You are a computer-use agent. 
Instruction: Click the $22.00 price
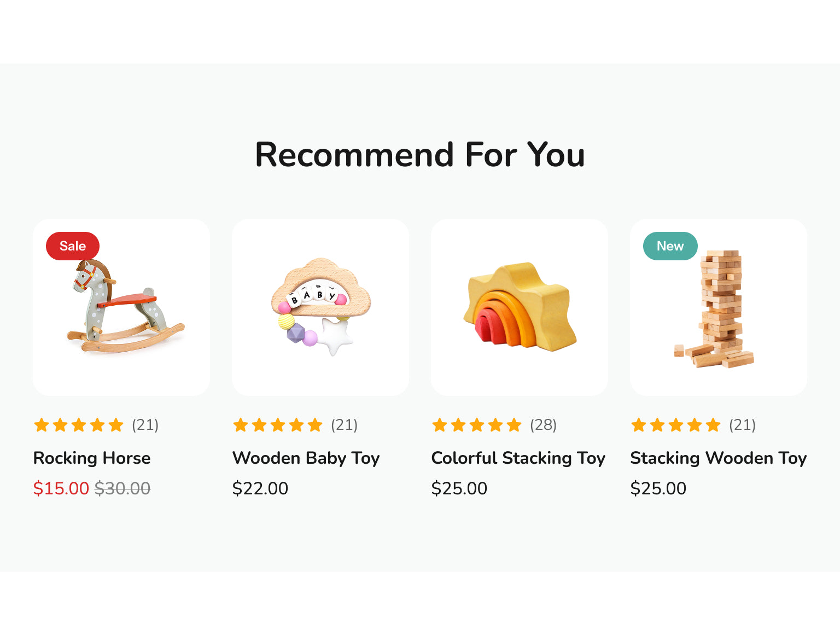(260, 488)
